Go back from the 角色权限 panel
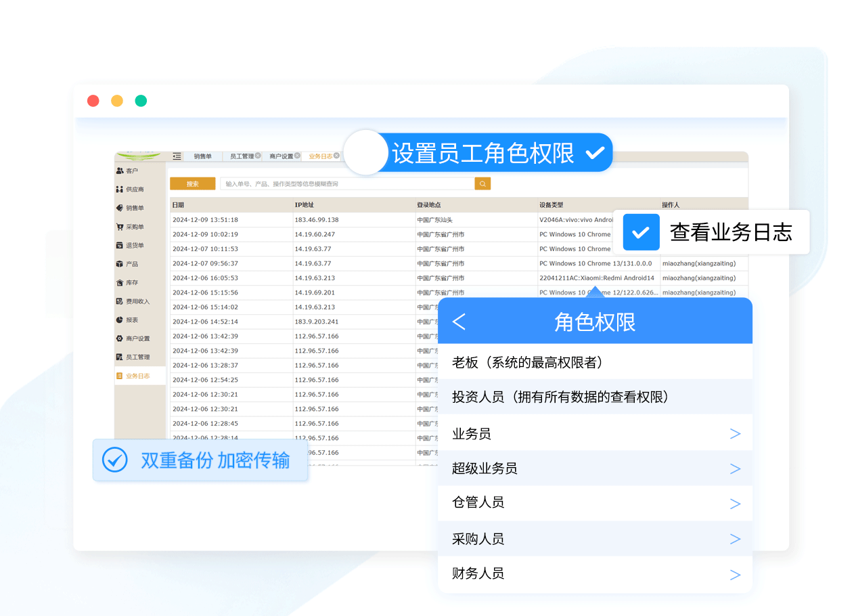Image resolution: width=854 pixels, height=616 pixels. pos(459,322)
